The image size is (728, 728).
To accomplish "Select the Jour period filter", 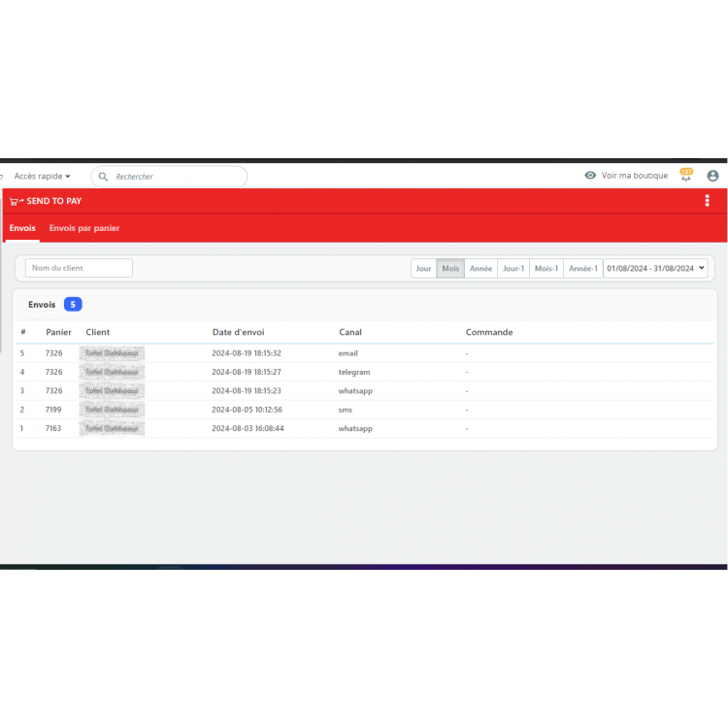I will 423,268.
